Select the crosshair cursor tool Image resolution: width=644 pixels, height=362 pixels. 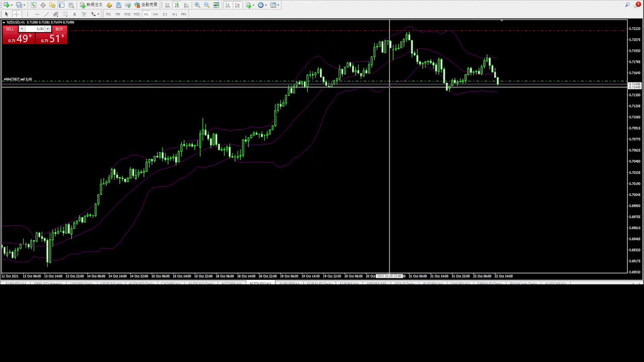click(x=16, y=14)
